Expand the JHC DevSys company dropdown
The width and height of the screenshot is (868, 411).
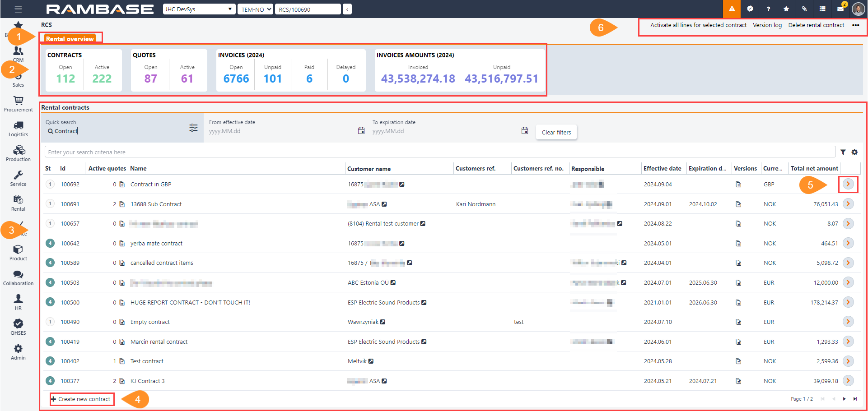pyautogui.click(x=199, y=9)
